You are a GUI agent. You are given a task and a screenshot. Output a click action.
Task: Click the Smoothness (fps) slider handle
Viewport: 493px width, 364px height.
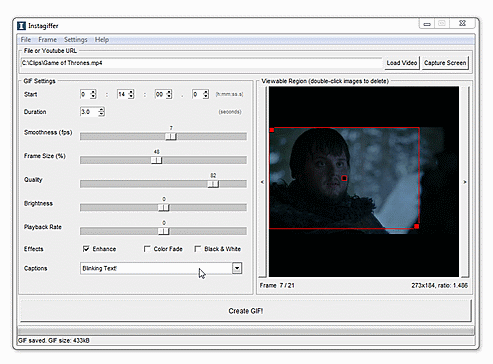point(171,136)
